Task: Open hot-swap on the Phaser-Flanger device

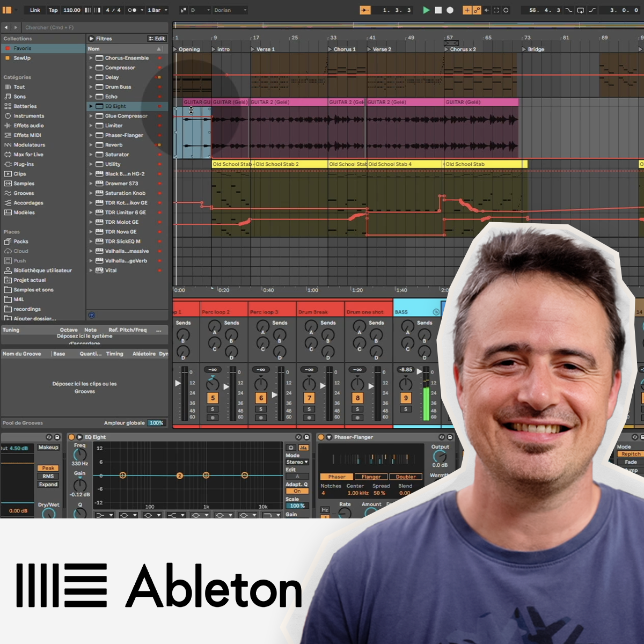Action: click(x=442, y=437)
